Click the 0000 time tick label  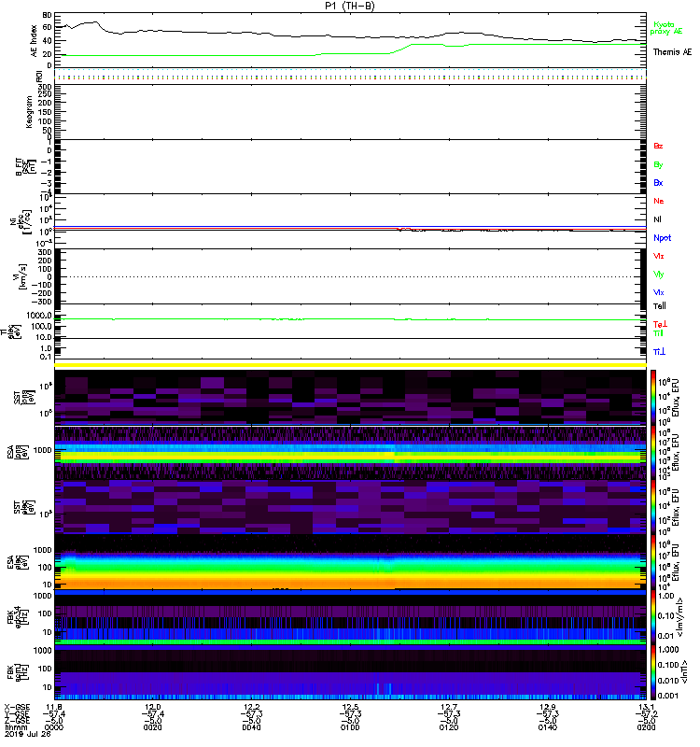pos(54,727)
